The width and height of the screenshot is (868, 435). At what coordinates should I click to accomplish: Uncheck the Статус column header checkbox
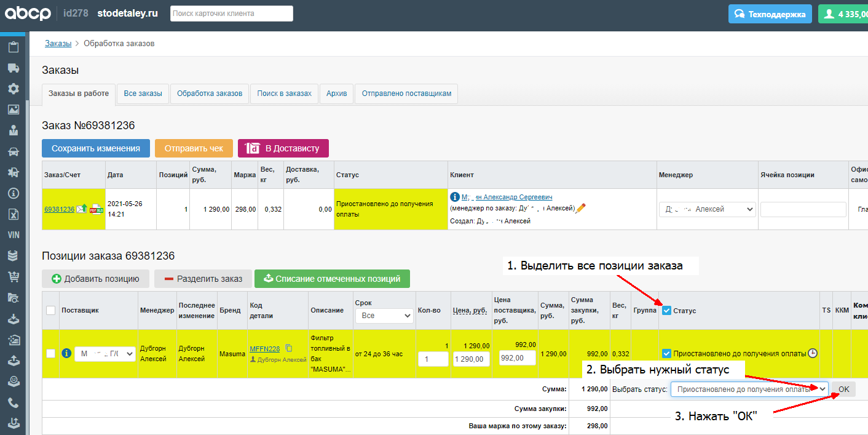click(666, 311)
